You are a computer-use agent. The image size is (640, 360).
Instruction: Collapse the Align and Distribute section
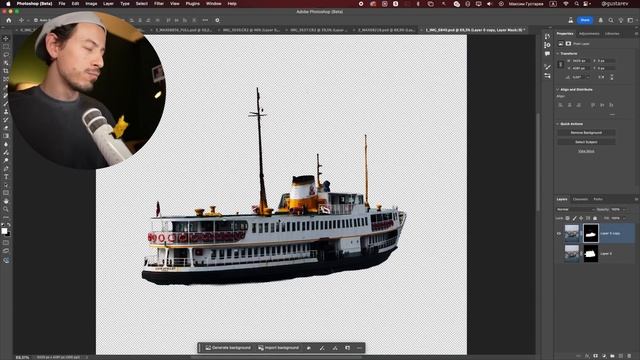click(558, 89)
